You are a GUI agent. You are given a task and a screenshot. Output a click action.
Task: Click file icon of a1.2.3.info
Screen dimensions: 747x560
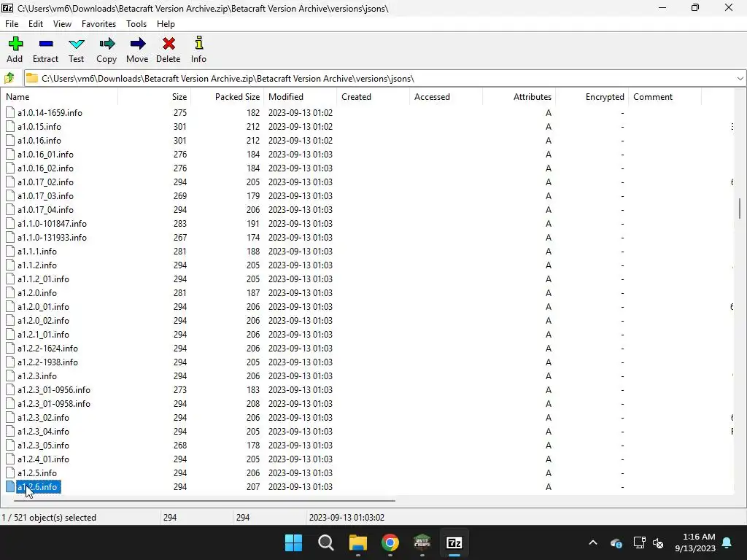click(x=10, y=376)
